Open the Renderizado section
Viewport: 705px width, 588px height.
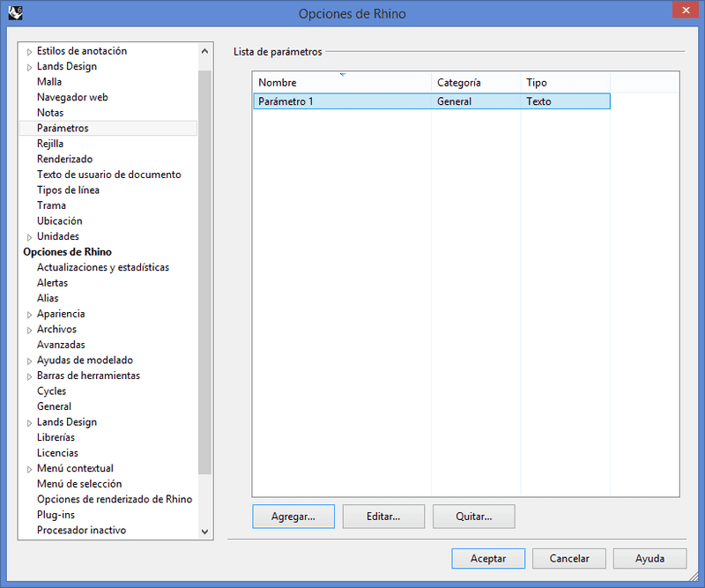click(x=64, y=159)
